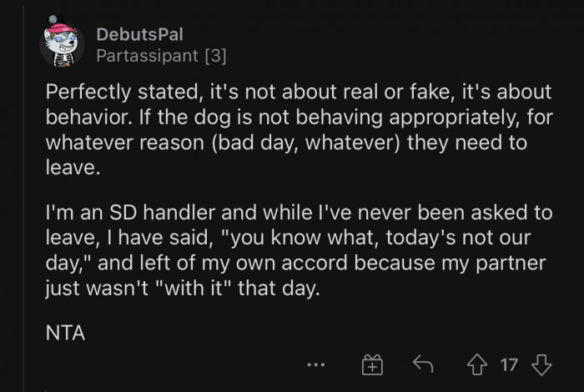Give an award using the gift icon
Screen dimensions: 584x392
[371, 364]
